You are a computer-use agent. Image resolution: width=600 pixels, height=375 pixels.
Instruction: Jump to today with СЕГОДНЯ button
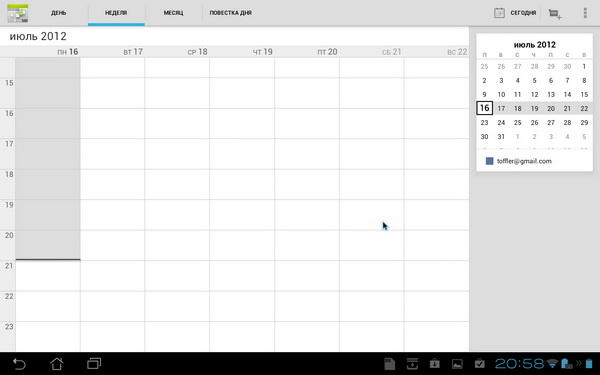click(x=515, y=13)
